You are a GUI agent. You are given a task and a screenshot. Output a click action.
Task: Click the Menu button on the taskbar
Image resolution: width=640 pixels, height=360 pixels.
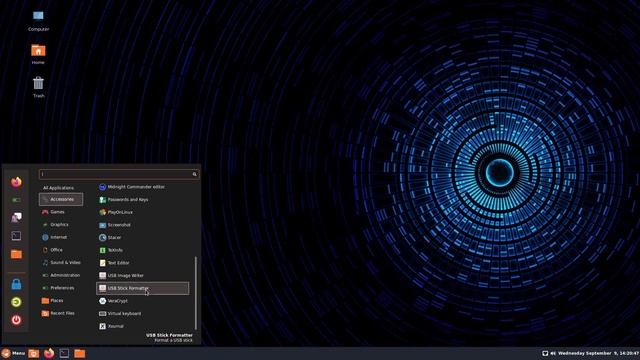tap(13, 353)
